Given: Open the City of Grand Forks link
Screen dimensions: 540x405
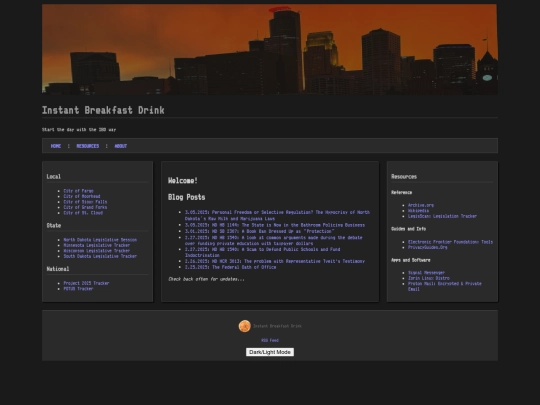Looking at the screenshot, I should [x=85, y=207].
